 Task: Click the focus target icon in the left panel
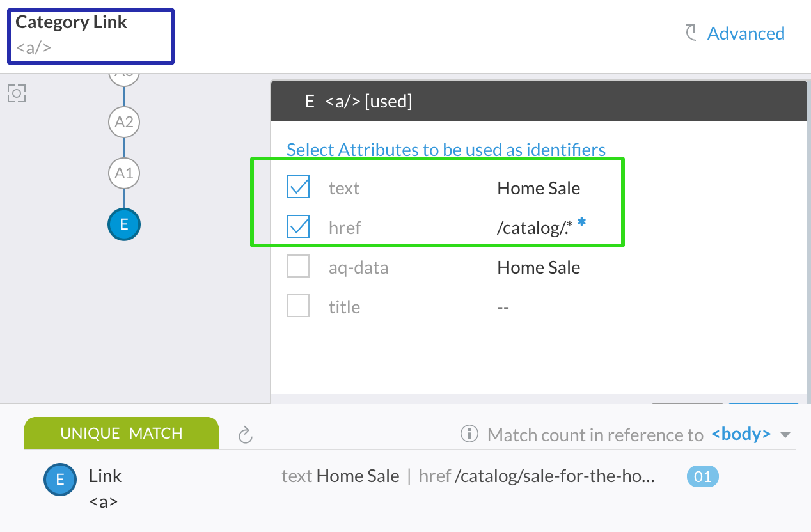coord(16,94)
